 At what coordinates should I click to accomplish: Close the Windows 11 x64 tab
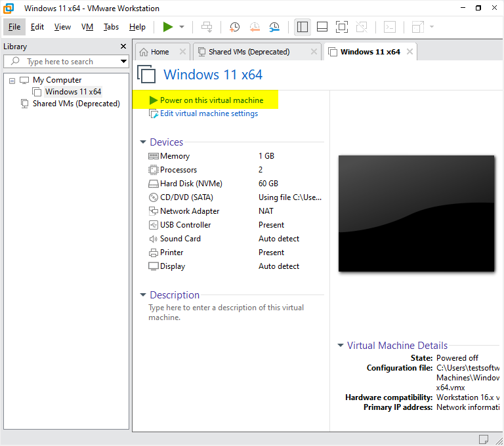409,51
